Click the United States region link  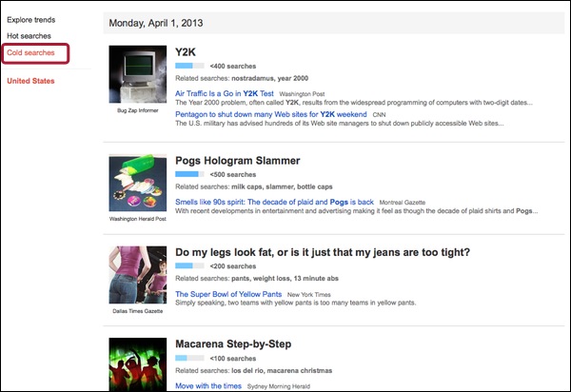tap(30, 81)
